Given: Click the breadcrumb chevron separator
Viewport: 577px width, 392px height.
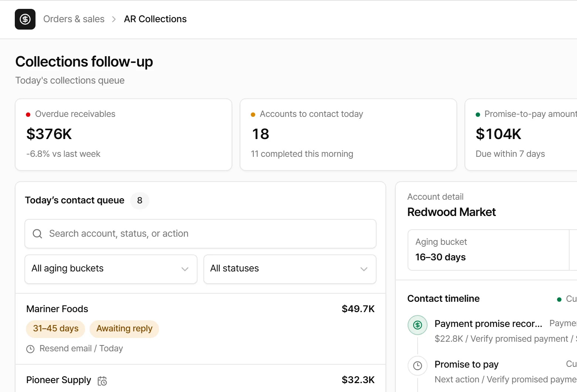Looking at the screenshot, I should tap(114, 19).
